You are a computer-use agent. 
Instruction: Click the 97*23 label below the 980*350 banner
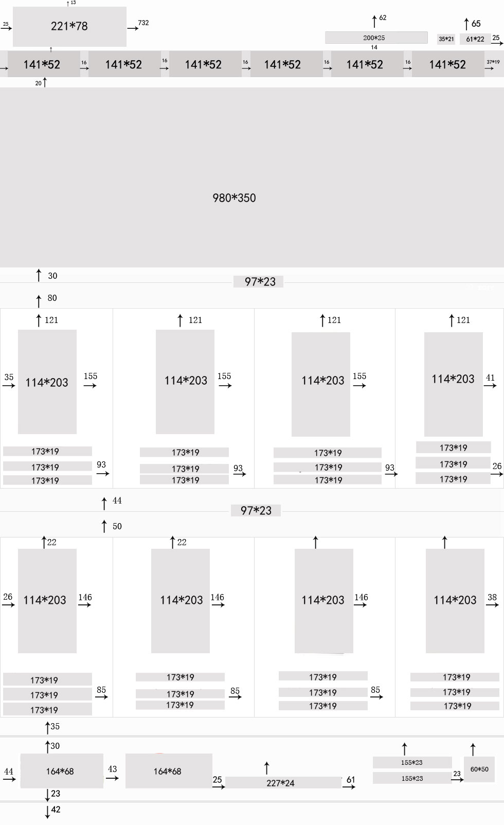(x=258, y=281)
